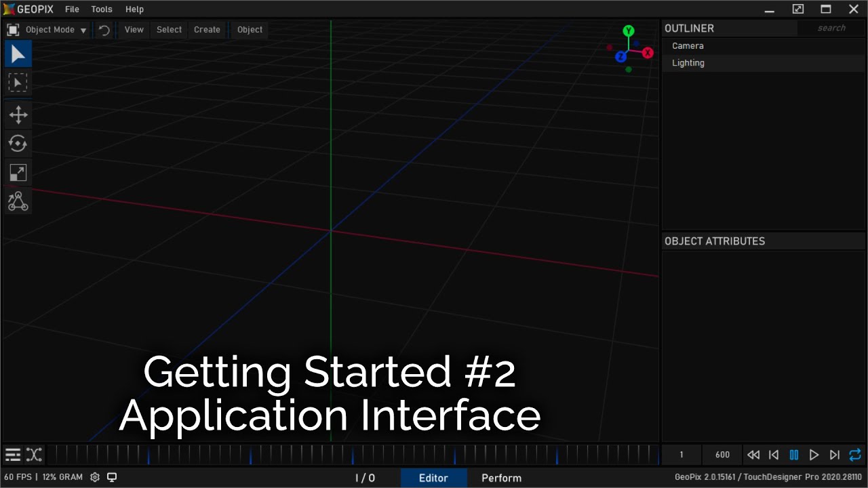Screen dimensions: 868x488
Task: Expand the Create menu
Action: 207,30
